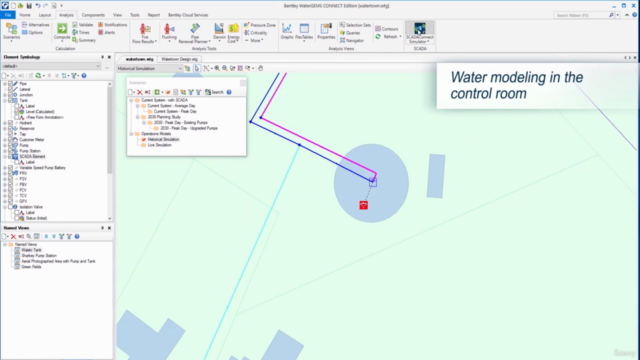The height and width of the screenshot is (360, 640).
Task: Switch to the Home ribbon tab
Action: [25, 15]
